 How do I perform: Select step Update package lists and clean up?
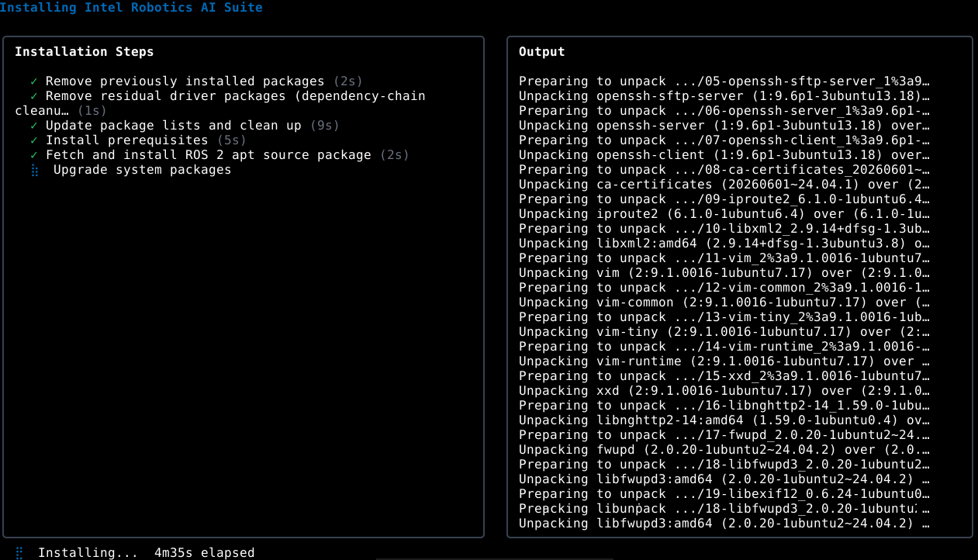[x=174, y=126]
